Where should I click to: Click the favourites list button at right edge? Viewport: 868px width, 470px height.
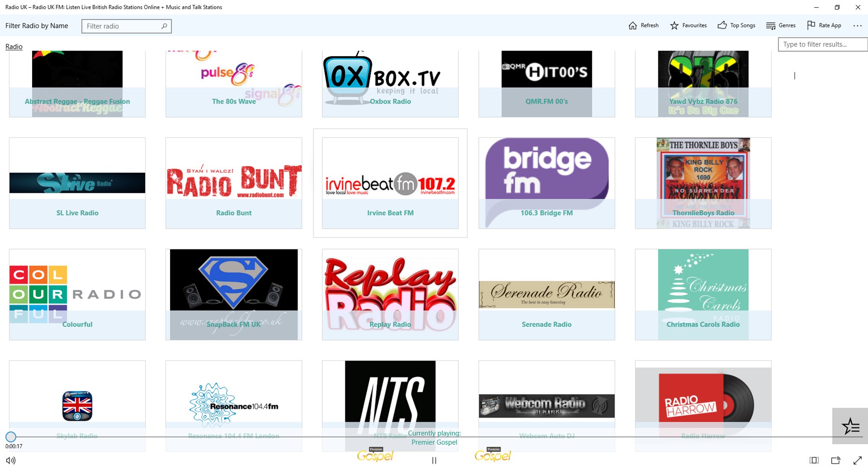[850, 426]
